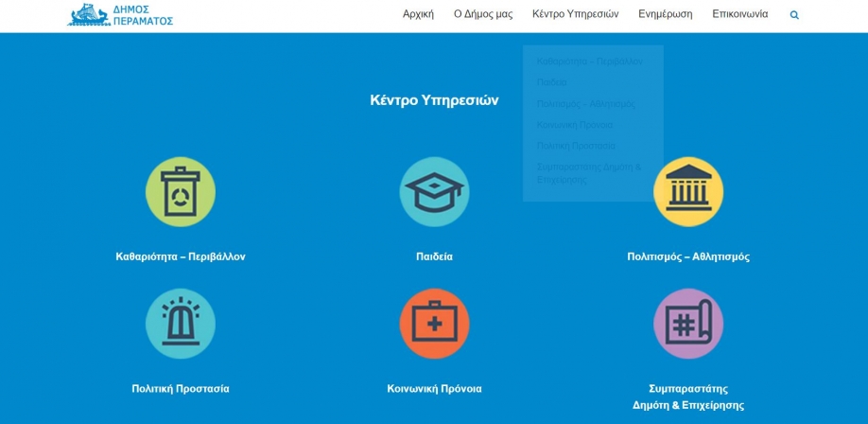
Task: Select the siren Πολιτική Προστασία icon
Action: click(180, 324)
